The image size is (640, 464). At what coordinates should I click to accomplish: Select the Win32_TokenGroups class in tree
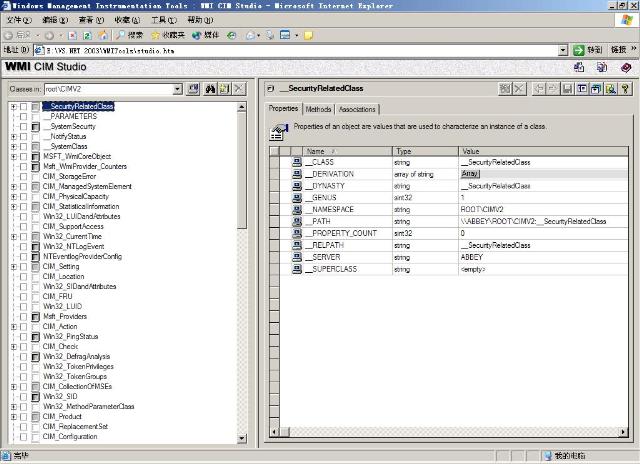point(75,377)
